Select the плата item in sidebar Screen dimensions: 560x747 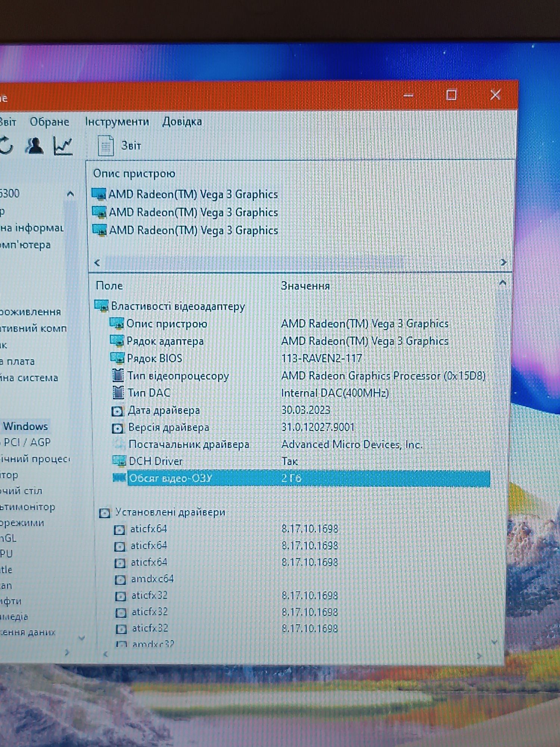click(18, 362)
